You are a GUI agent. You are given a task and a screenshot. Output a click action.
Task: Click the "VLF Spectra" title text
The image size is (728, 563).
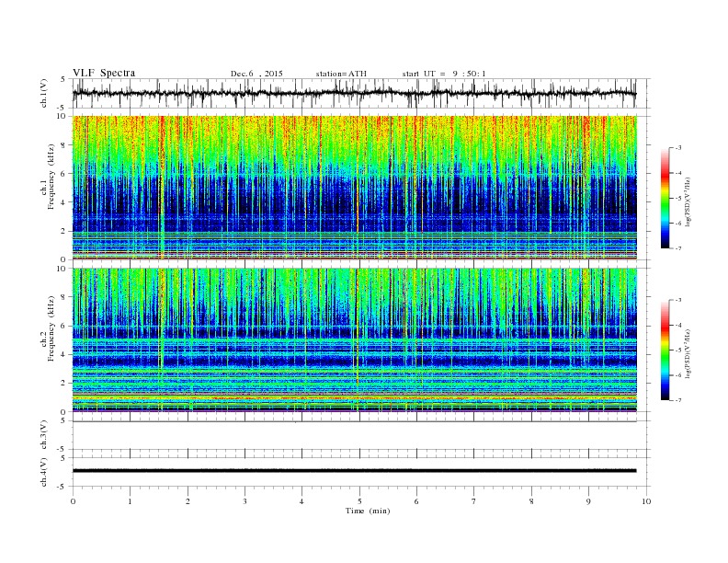pos(104,73)
